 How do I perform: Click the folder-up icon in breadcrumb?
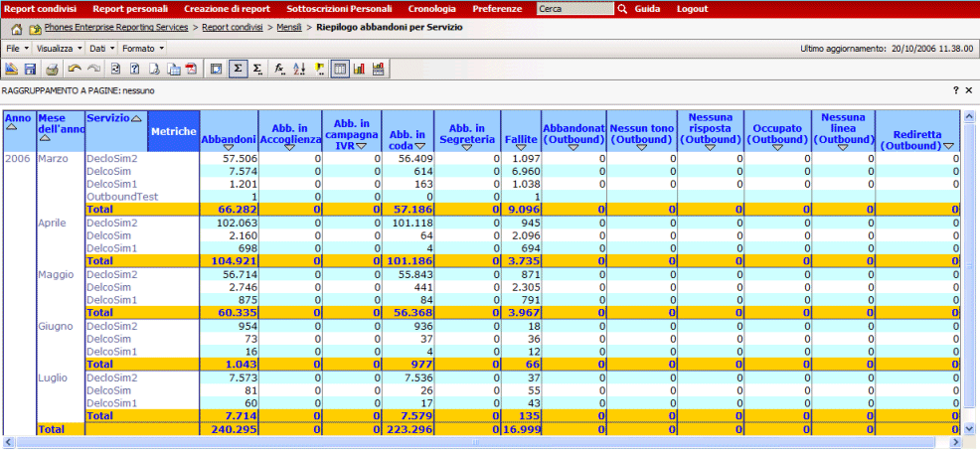click(x=35, y=29)
